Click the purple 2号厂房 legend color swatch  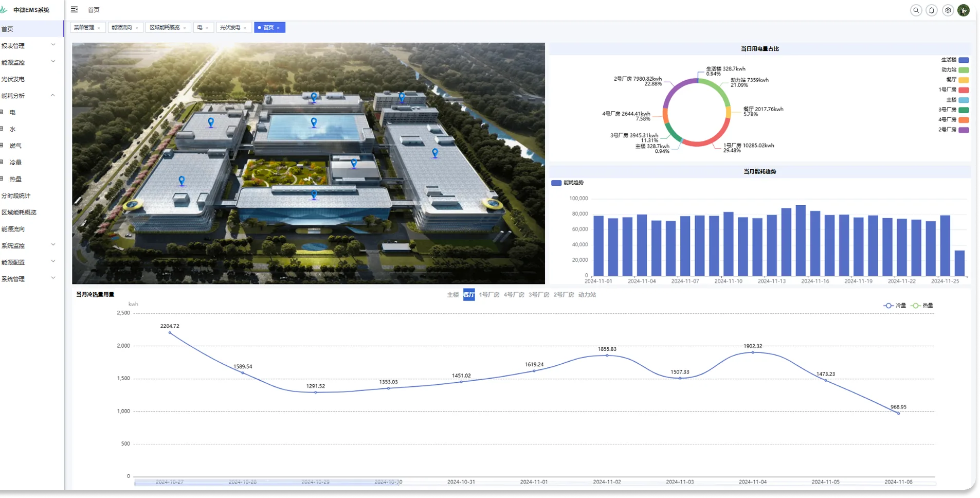(x=964, y=130)
